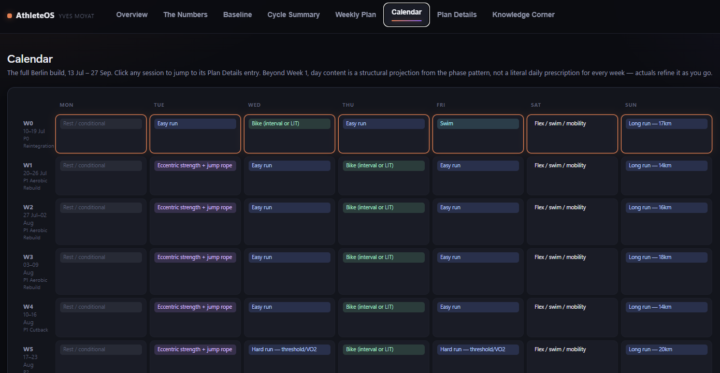
Task: Click the AthleteOS brand name
Action: (x=35, y=16)
